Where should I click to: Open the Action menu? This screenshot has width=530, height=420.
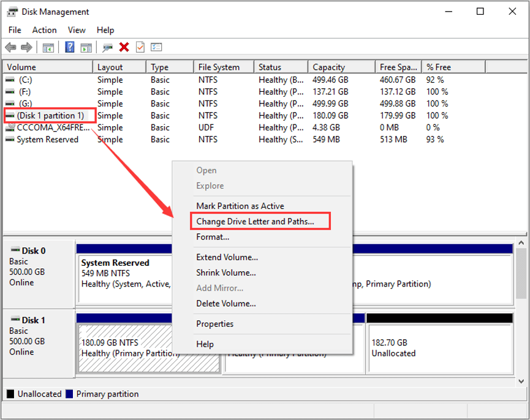click(x=44, y=30)
